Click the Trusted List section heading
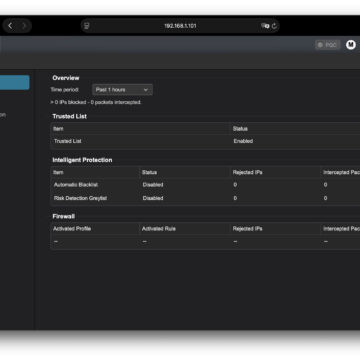The image size is (360, 360). click(70, 116)
